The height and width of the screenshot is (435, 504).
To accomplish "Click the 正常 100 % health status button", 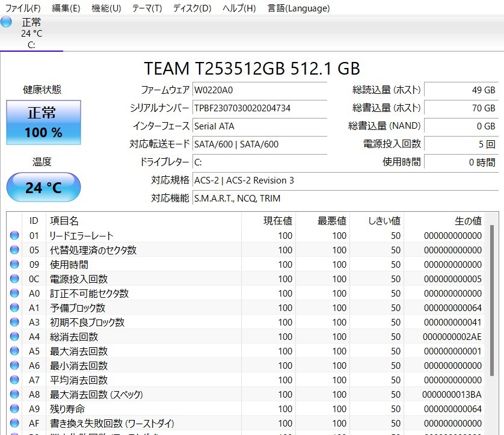I will [x=43, y=123].
